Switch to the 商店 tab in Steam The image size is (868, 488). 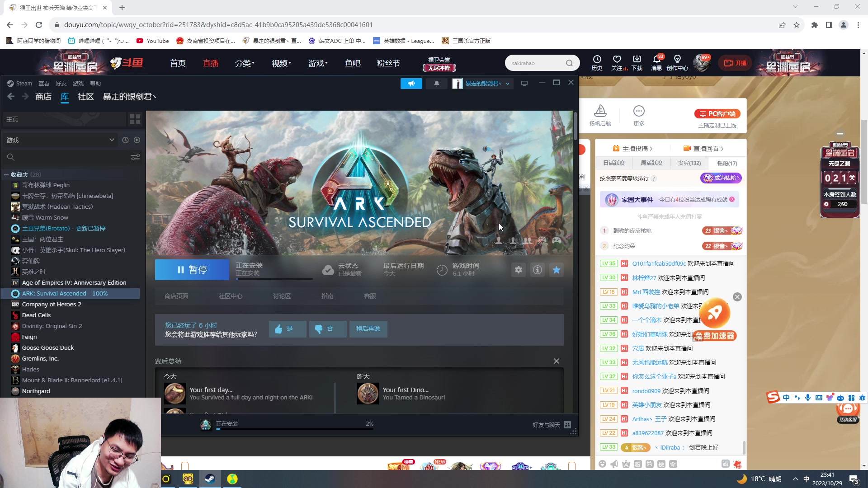click(x=43, y=97)
